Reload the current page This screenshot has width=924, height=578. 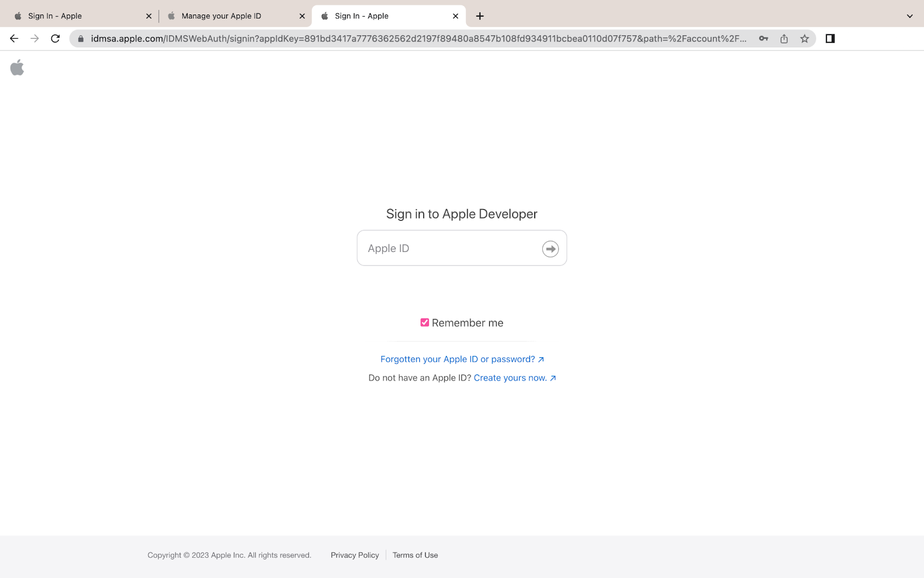55,39
